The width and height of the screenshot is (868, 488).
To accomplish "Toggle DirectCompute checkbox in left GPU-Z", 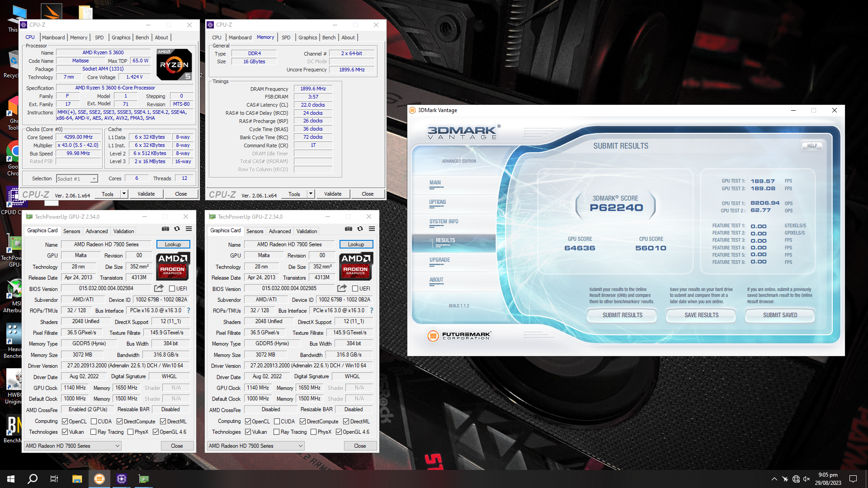I will pyautogui.click(x=119, y=422).
